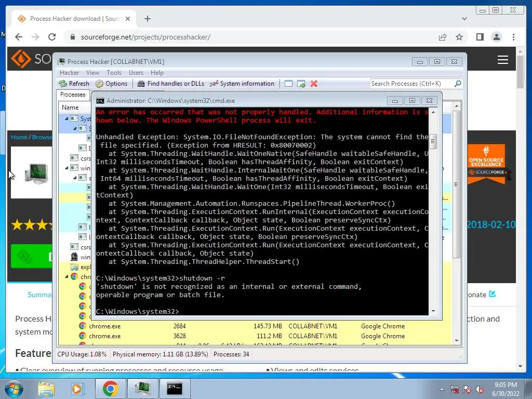Click cmd window scrollbar down arrow

pos(433,311)
